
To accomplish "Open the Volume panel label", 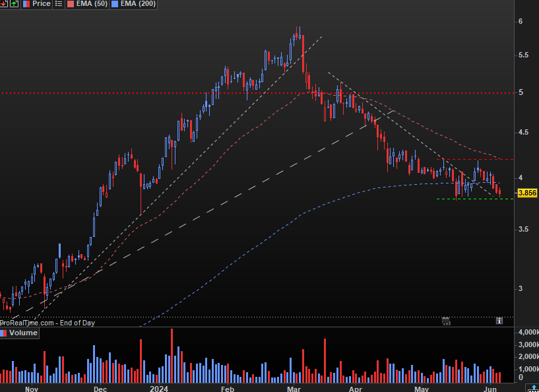I will (x=23, y=333).
